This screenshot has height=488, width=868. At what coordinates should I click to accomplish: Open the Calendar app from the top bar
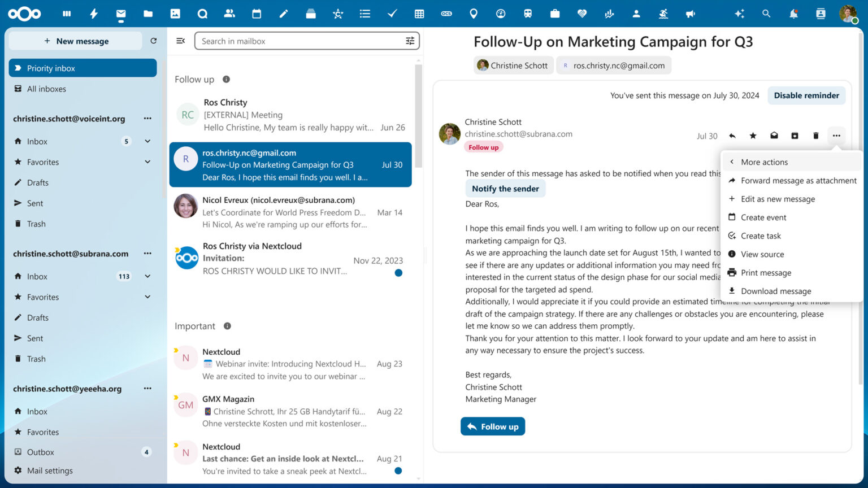click(257, 14)
